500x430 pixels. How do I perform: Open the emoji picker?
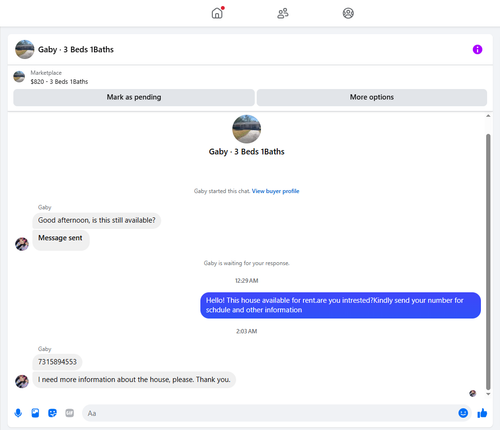coord(463,413)
